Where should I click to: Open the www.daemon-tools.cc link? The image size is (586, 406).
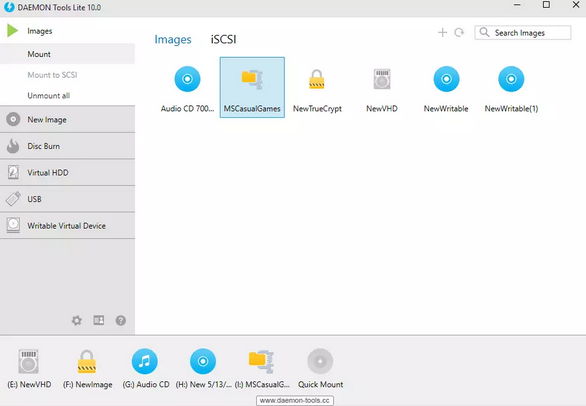click(x=295, y=400)
